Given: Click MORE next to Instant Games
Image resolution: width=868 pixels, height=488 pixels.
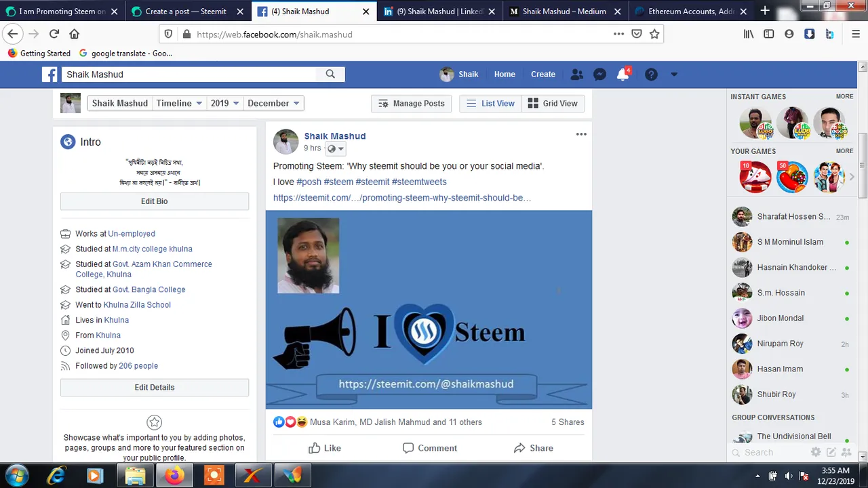Looking at the screenshot, I should pos(844,96).
